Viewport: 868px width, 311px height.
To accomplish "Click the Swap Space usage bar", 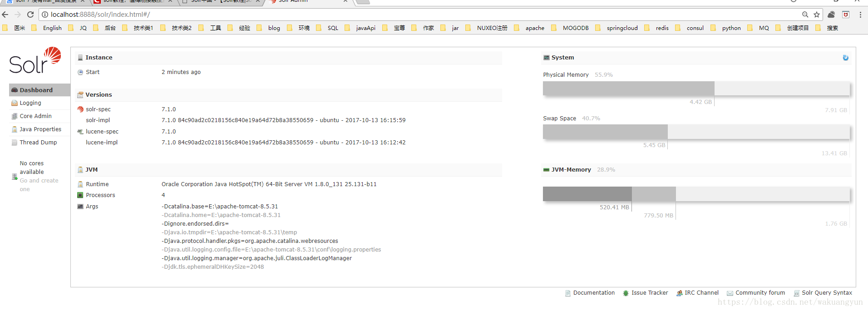I will tap(696, 132).
